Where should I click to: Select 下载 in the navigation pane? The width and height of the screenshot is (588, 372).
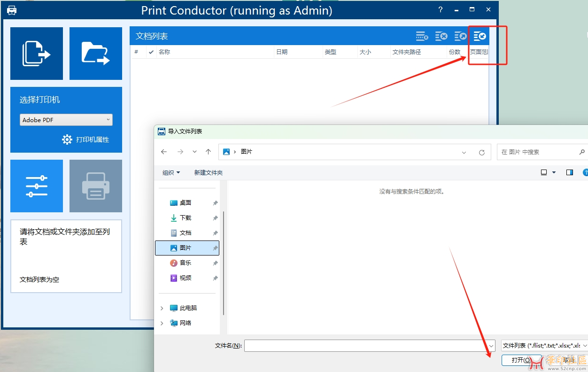pyautogui.click(x=186, y=218)
